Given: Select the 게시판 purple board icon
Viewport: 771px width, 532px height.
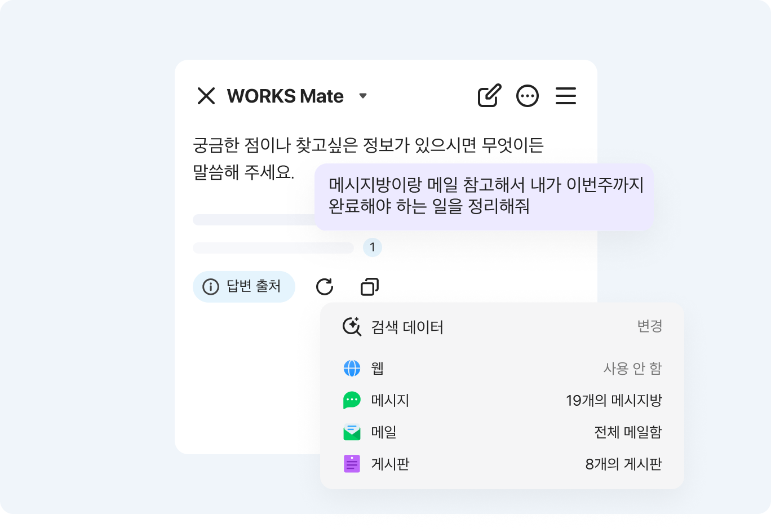Looking at the screenshot, I should tap(352, 464).
